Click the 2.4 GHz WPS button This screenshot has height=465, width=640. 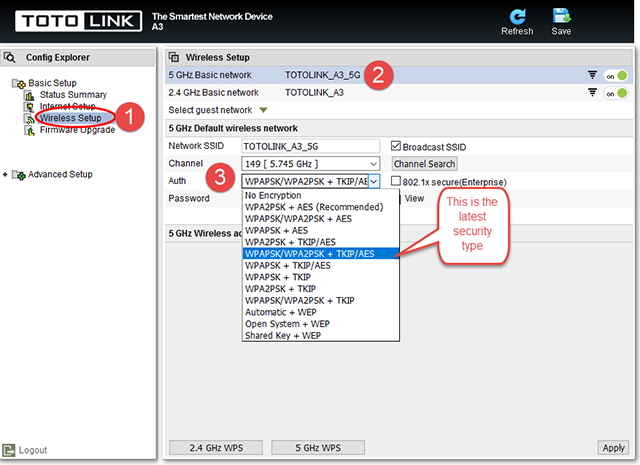[x=216, y=448]
